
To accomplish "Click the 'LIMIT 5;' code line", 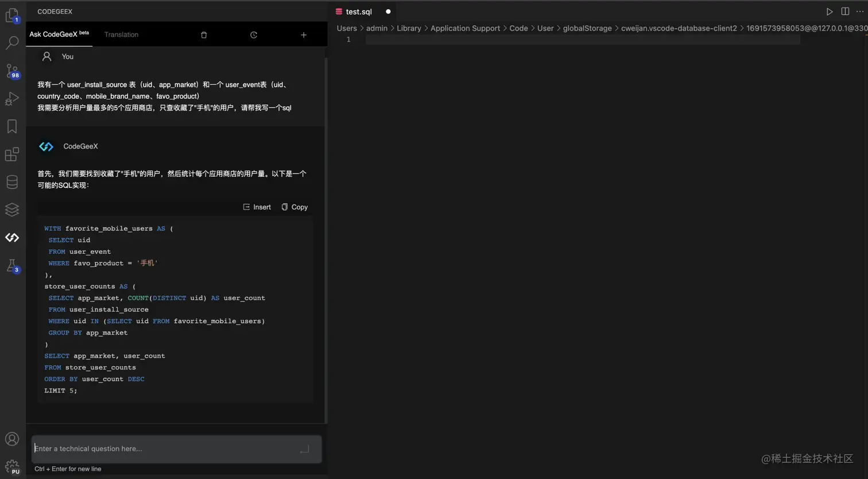I will click(x=61, y=391).
